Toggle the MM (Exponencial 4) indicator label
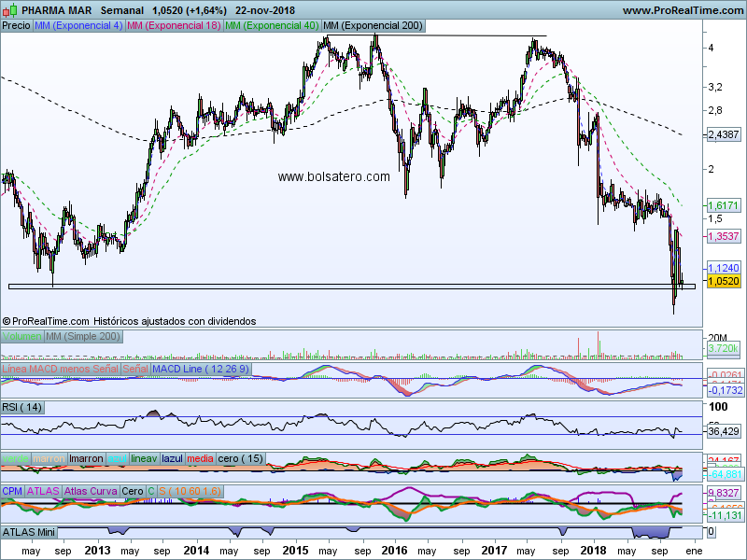 pyautogui.click(x=78, y=26)
